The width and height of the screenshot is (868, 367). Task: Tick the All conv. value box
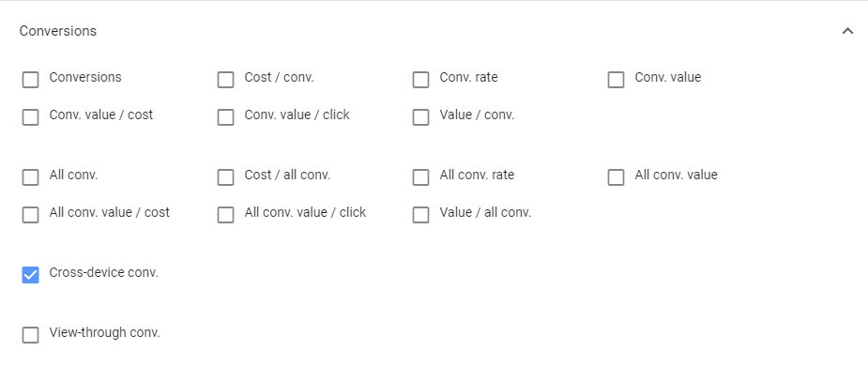coord(616,177)
